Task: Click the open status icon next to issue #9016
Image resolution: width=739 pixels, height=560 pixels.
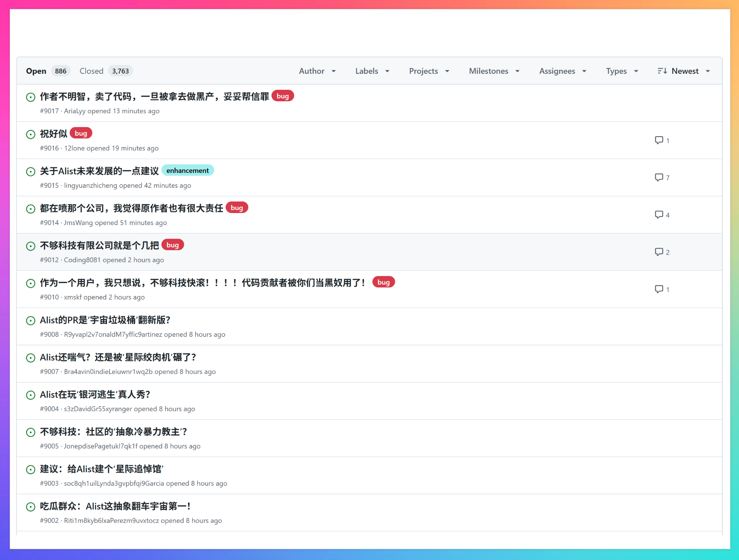Action: [x=30, y=134]
